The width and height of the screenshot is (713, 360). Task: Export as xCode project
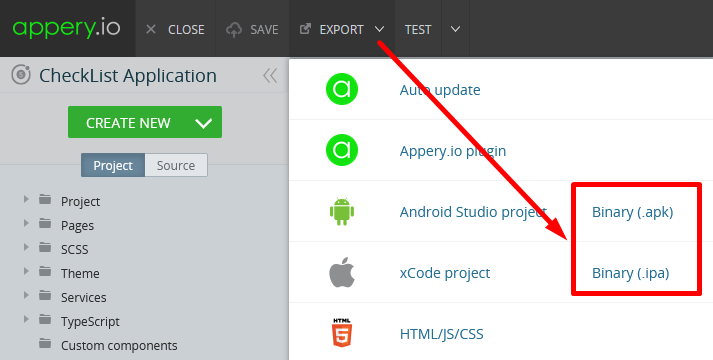pos(445,273)
